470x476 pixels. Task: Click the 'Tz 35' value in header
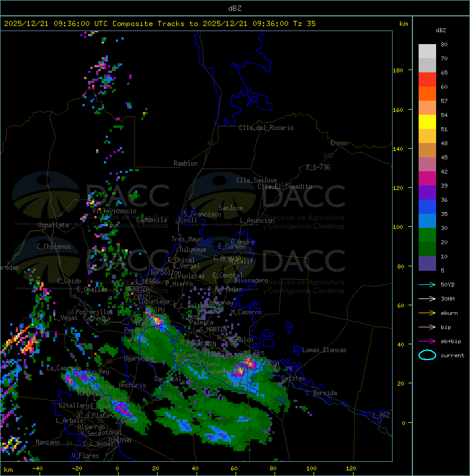pos(304,24)
